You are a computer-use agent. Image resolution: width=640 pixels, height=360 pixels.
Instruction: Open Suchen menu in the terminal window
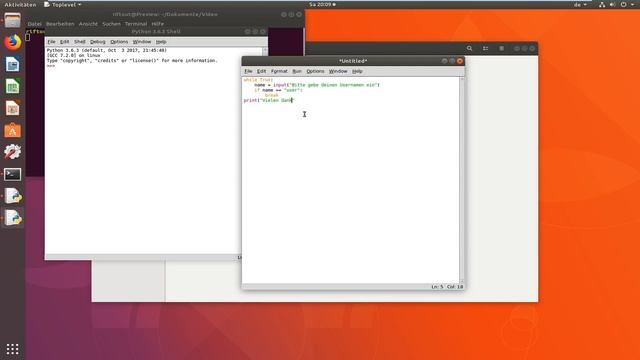pyautogui.click(x=111, y=24)
